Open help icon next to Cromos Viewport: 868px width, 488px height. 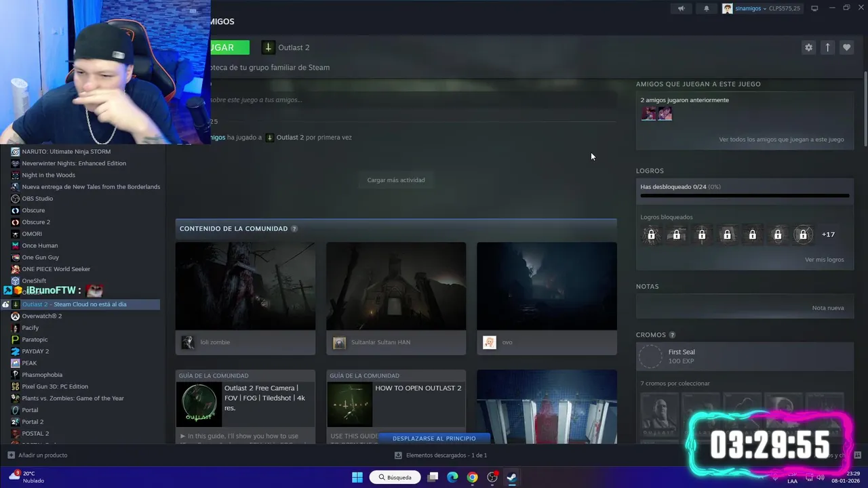point(672,335)
